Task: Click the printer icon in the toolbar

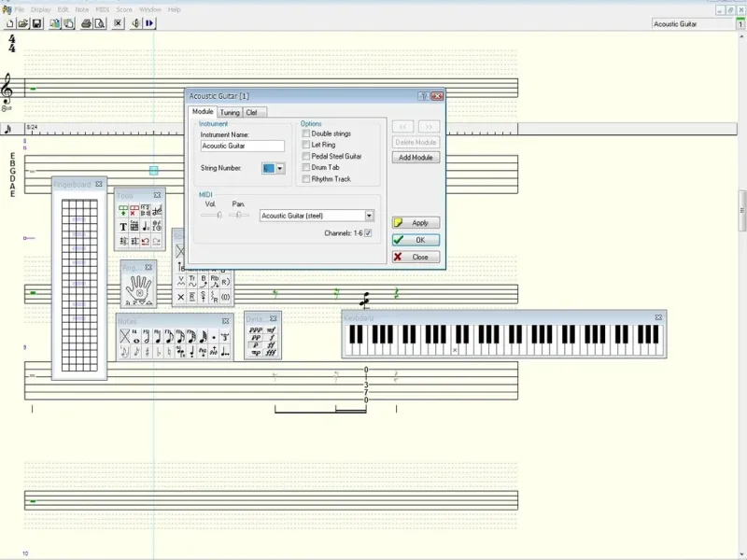Action: point(86,23)
